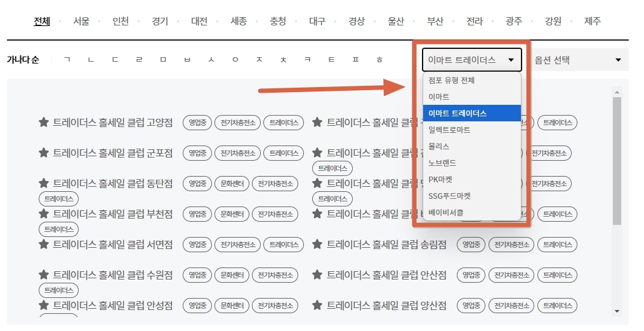Pick the 이마트 option in the dropdown list

[472, 97]
